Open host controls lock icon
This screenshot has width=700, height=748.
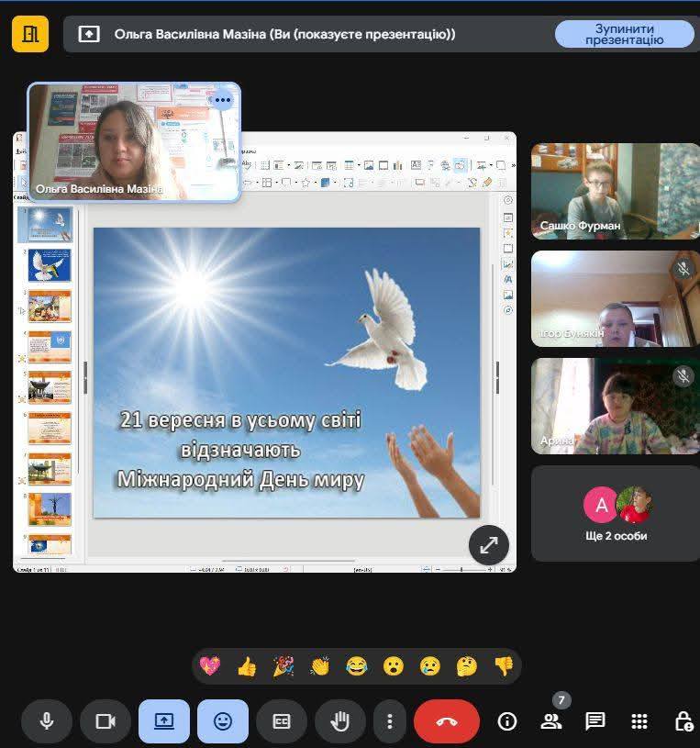tap(683, 721)
